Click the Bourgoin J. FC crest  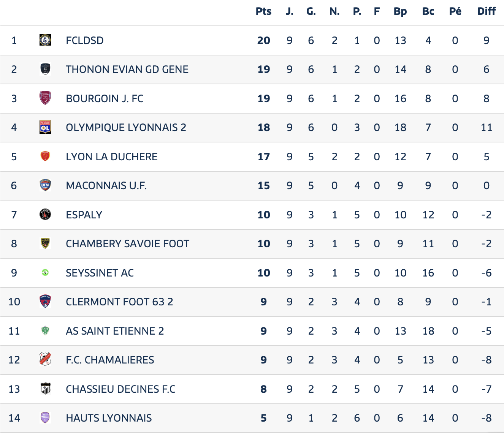(45, 98)
